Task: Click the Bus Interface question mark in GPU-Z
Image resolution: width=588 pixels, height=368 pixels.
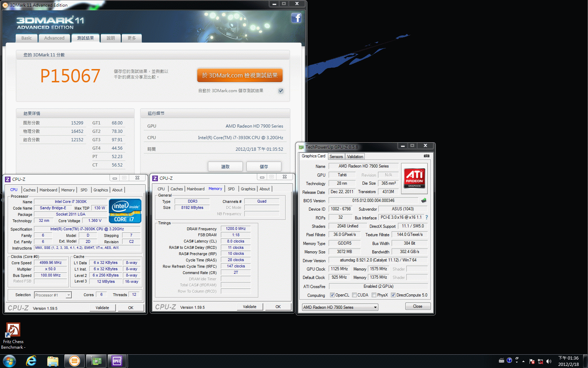Action: pyautogui.click(x=427, y=217)
